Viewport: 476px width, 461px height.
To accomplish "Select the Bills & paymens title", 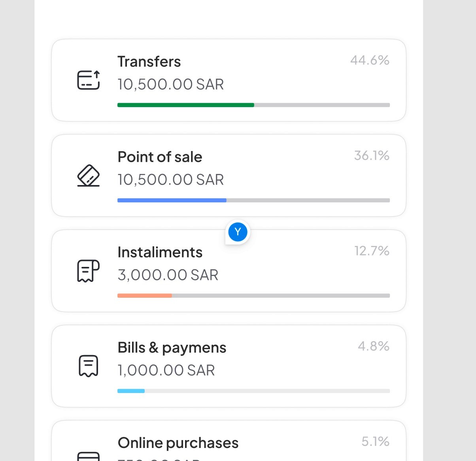I will 172,348.
